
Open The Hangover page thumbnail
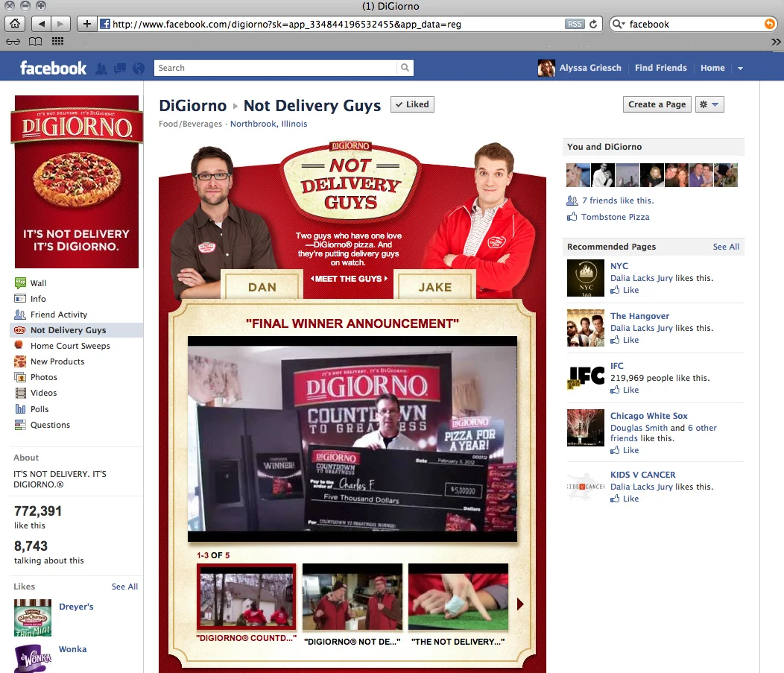tap(586, 328)
